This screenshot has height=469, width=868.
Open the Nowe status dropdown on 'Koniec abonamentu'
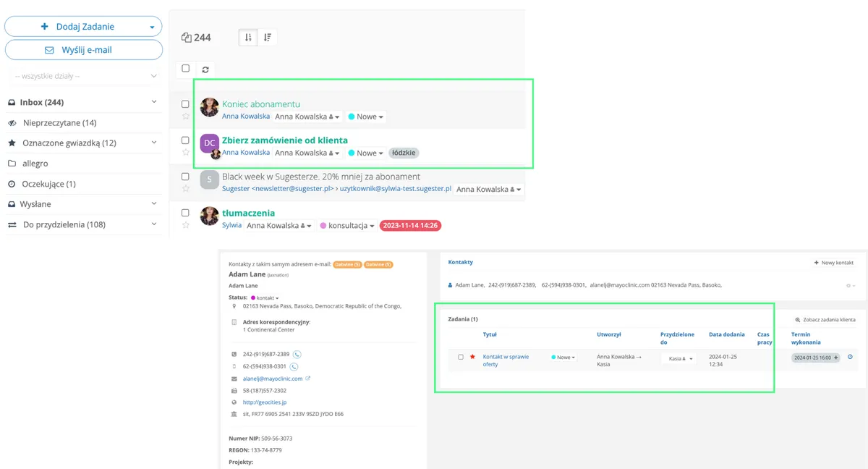pos(366,117)
